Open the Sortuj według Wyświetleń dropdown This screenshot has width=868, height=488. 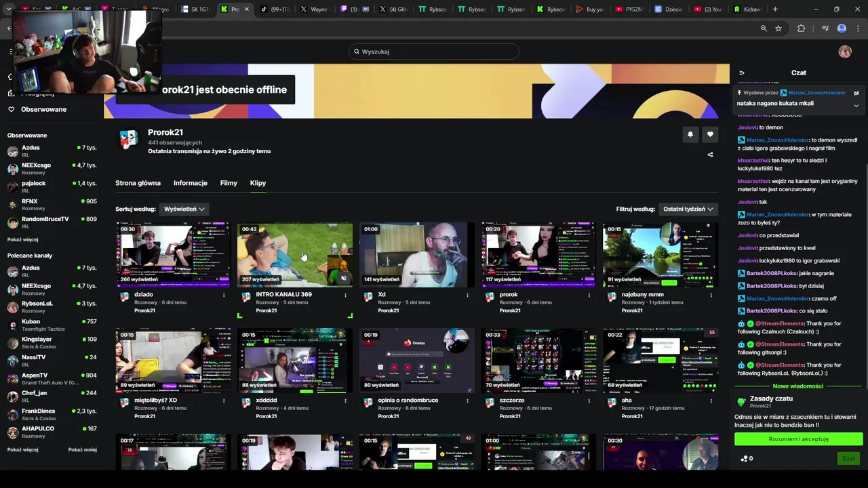click(184, 209)
